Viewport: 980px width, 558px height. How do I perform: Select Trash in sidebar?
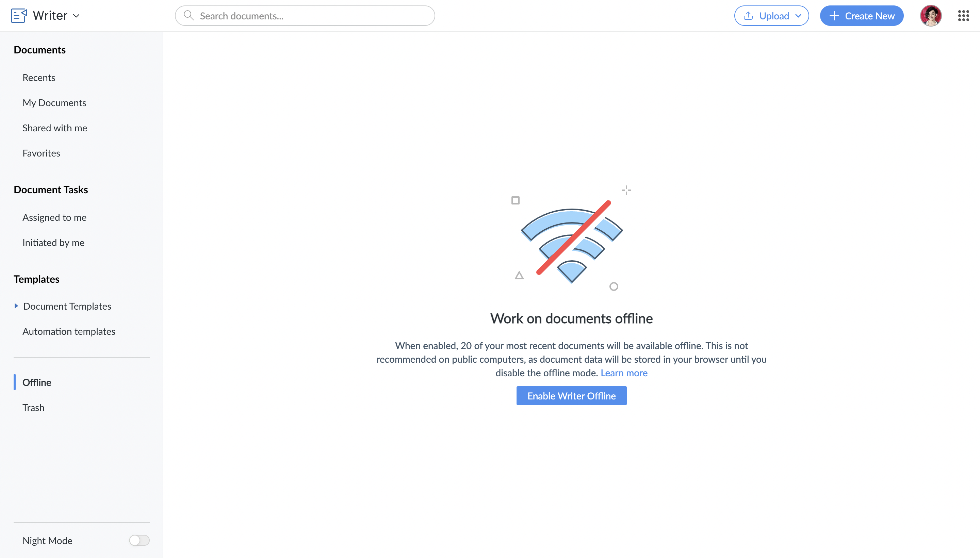(x=33, y=407)
